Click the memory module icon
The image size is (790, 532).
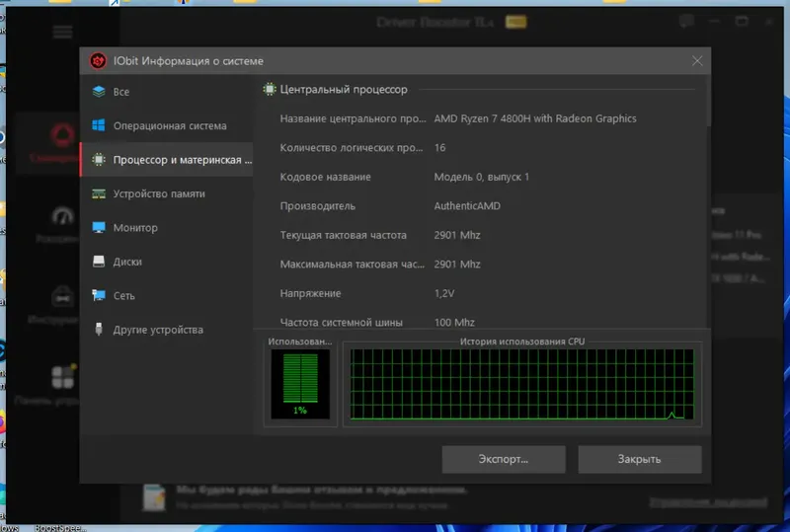pyautogui.click(x=99, y=193)
